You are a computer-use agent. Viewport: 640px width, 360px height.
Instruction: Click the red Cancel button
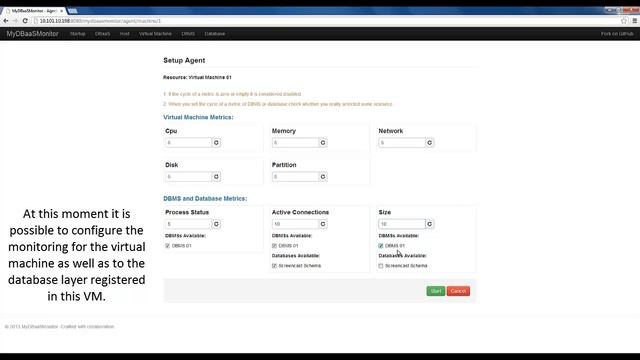click(458, 291)
